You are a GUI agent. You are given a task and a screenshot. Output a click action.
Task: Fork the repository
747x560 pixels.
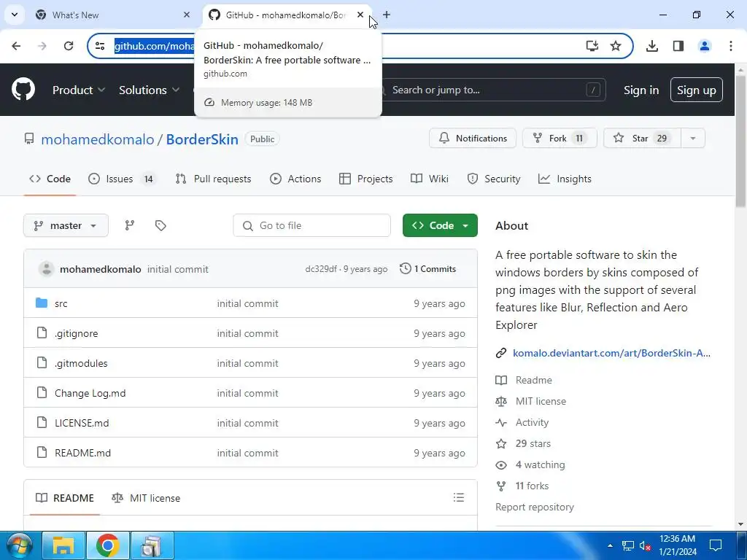[560, 138]
